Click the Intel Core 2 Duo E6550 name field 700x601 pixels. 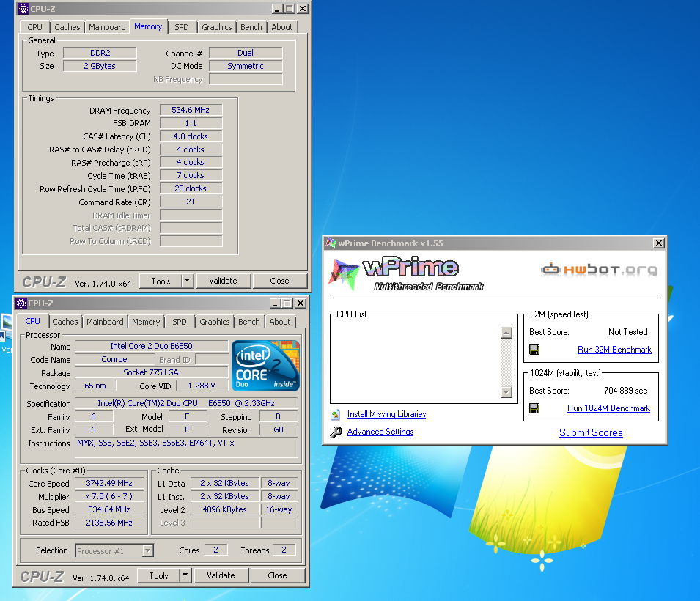click(x=151, y=346)
